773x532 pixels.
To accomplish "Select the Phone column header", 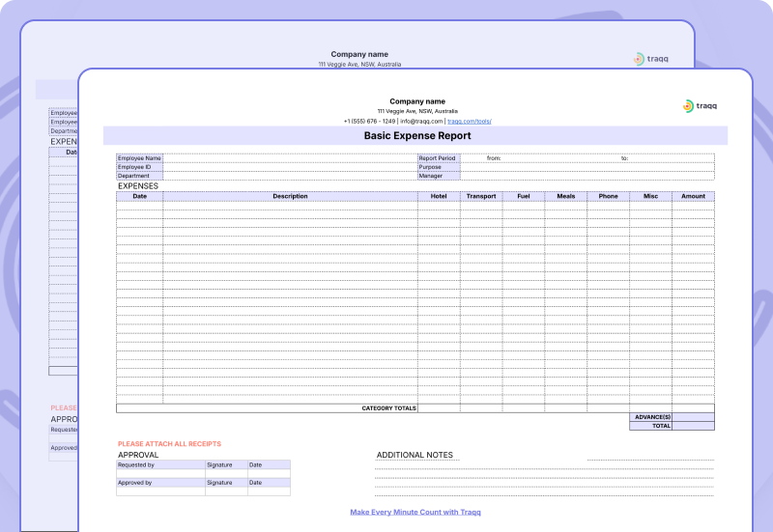I will 609,196.
